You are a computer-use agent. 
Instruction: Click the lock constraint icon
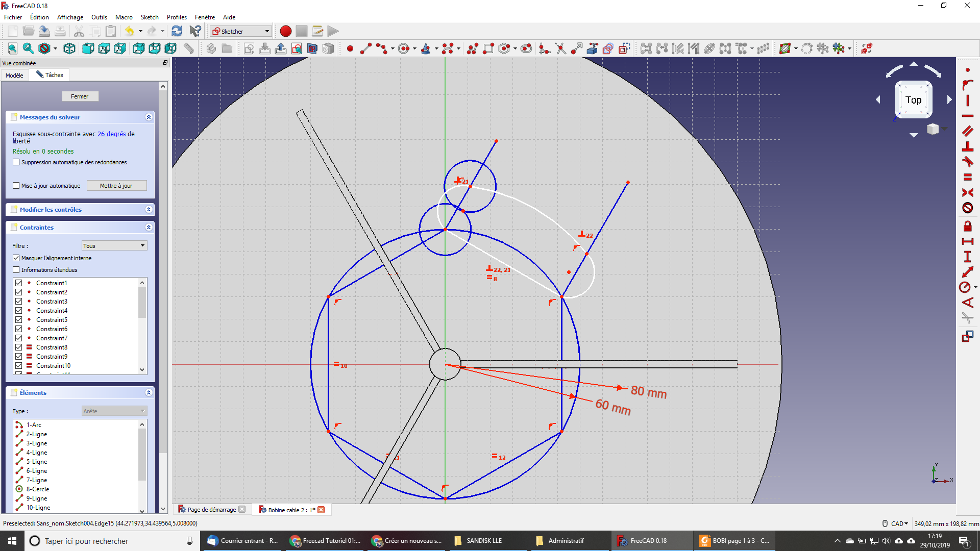[967, 226]
